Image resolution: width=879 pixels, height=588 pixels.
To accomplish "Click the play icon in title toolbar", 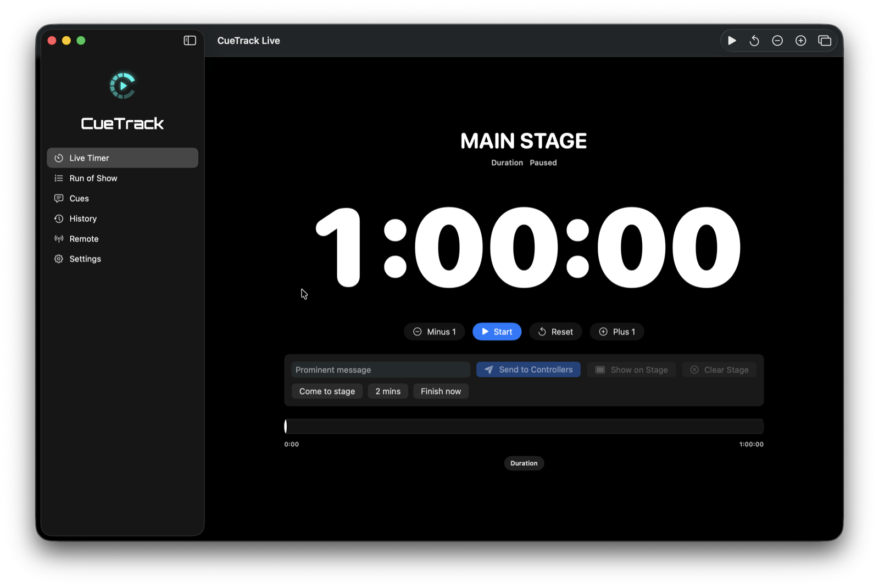I will (x=732, y=41).
